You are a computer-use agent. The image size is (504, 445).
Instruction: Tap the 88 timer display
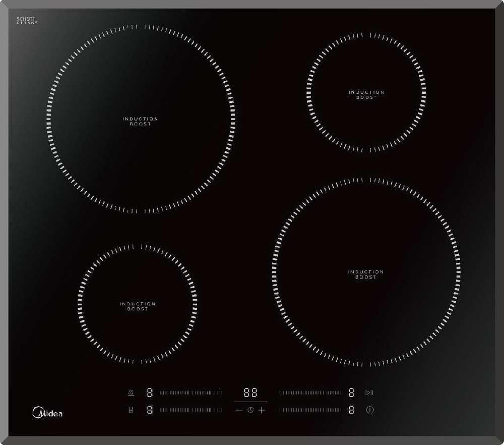tap(250, 393)
